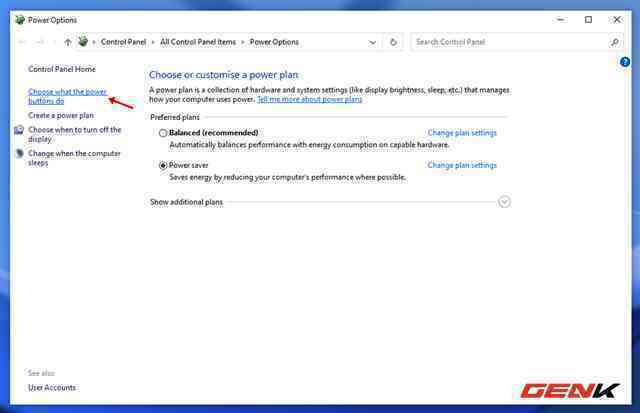The image size is (640, 413).
Task: Select the Balanced (recommended) plan
Action: pos(163,133)
